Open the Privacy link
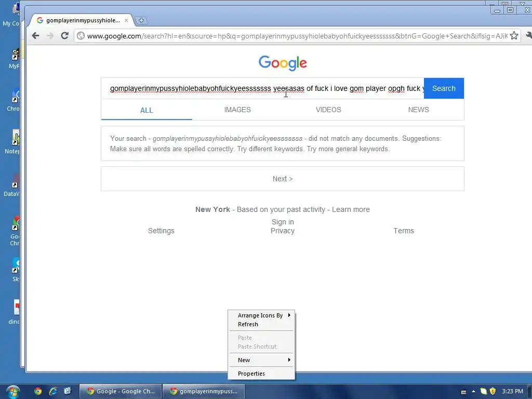 pos(283,231)
